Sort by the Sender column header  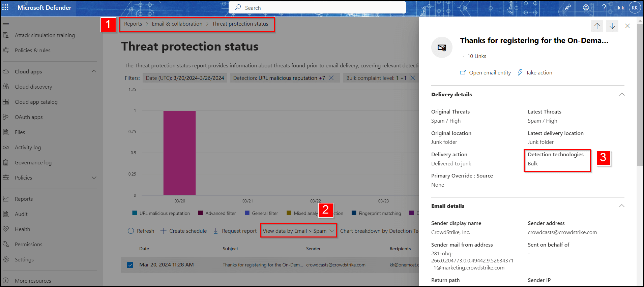[313, 249]
